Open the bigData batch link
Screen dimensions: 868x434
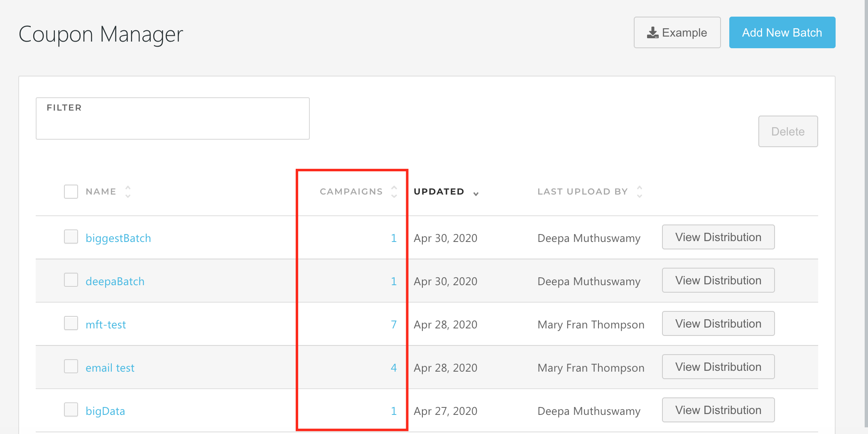coord(105,411)
